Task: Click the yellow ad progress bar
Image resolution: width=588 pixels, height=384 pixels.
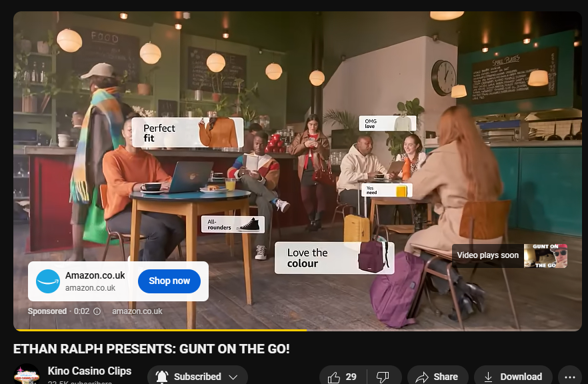Action: coord(160,329)
